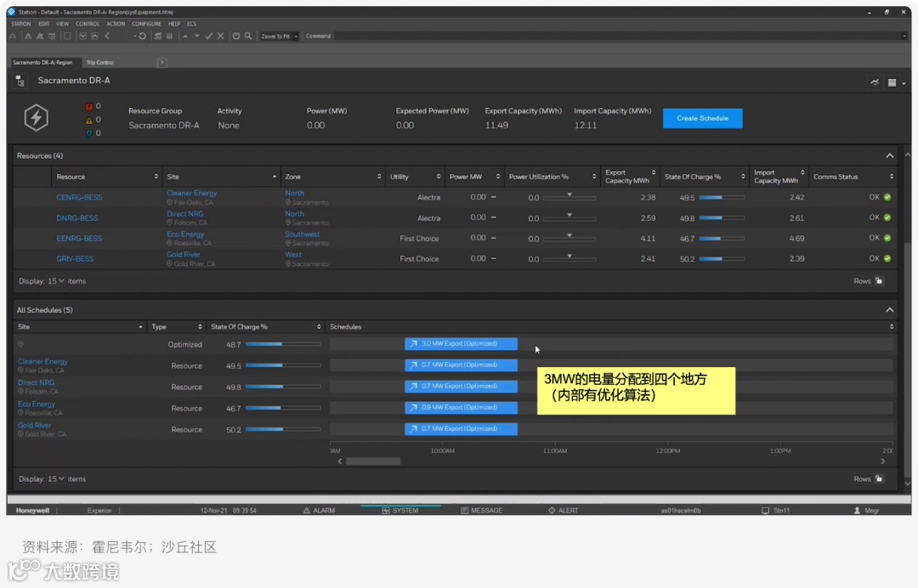This screenshot has width=918, height=588.
Task: Click the State Of Charge bar for EENRG-BESS
Action: 722,239
